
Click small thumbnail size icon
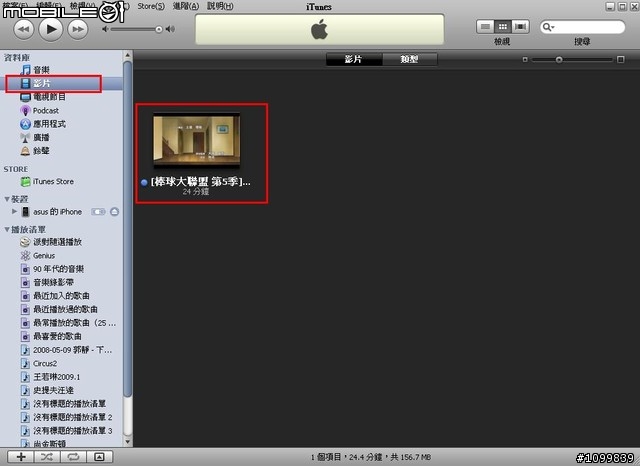pos(525,60)
